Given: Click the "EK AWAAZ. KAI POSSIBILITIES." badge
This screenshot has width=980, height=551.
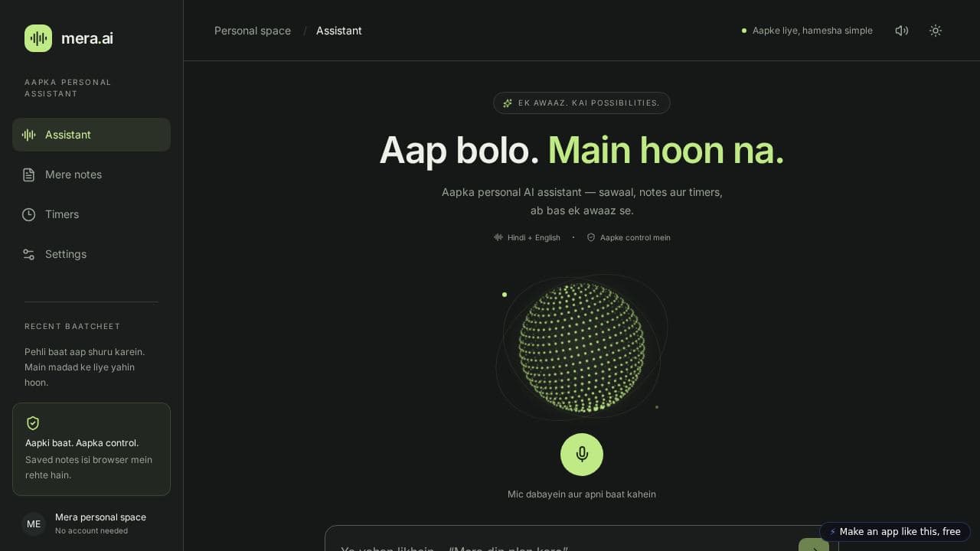Looking at the screenshot, I should pos(582,103).
